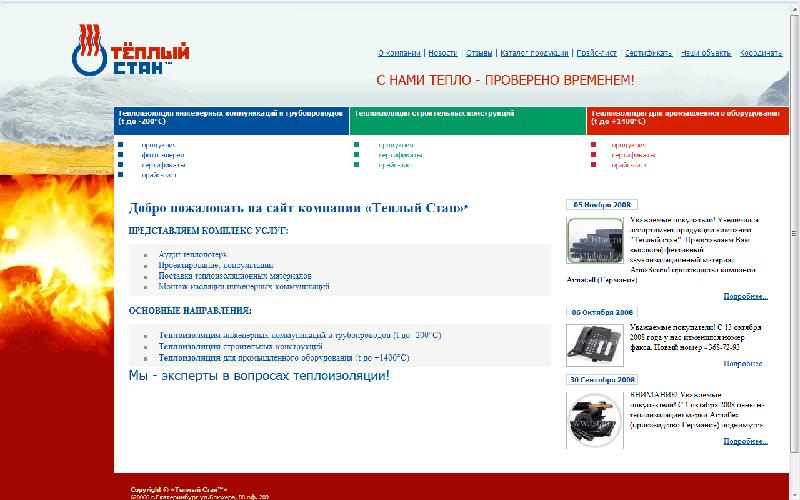The image size is (800, 500).
Task: Click the Armaflex sheets thumbnail in the 05 Ноября news
Action: (x=595, y=240)
